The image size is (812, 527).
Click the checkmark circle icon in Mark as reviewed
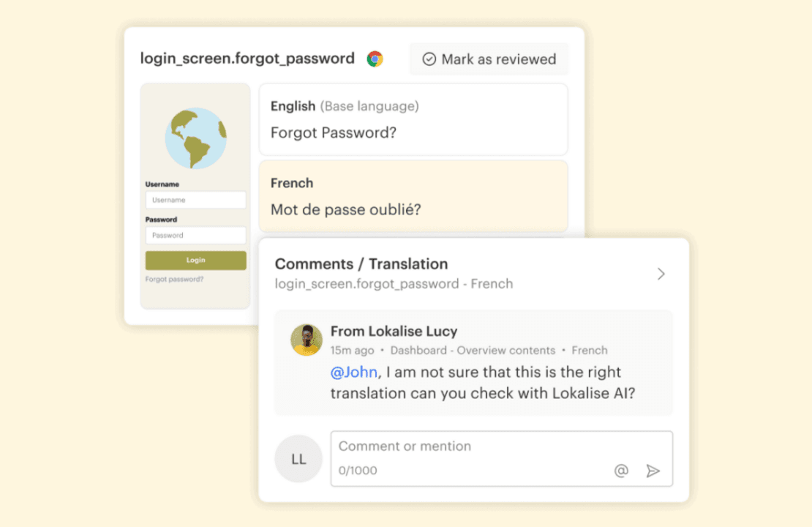pyautogui.click(x=429, y=60)
